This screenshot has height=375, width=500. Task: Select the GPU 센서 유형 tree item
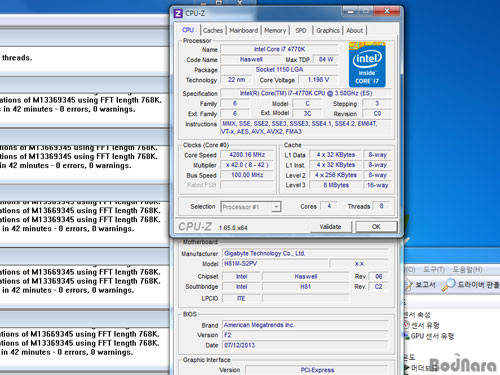pyautogui.click(x=432, y=336)
